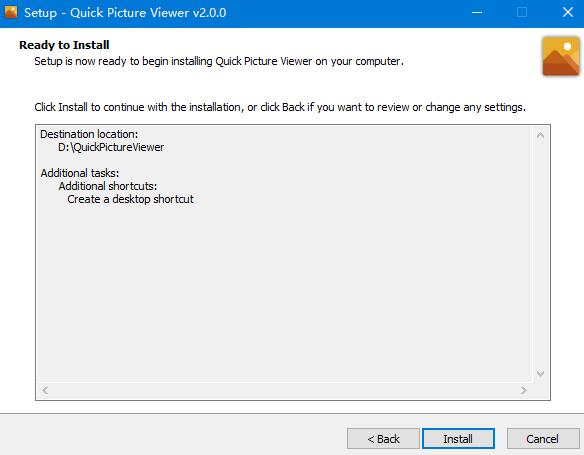Close the Setup window with the X

568,13
